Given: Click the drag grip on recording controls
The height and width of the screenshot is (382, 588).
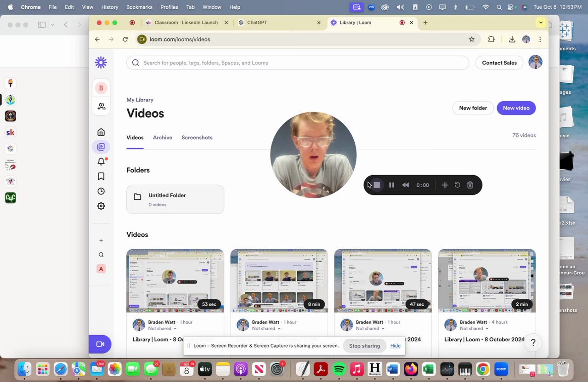Looking at the screenshot, I should [x=445, y=185].
